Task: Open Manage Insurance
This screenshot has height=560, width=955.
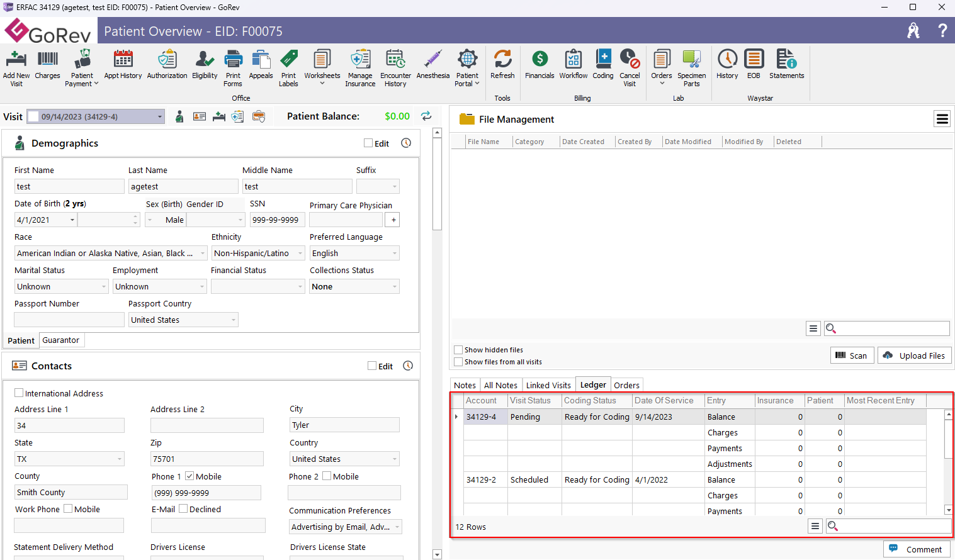Action: click(x=360, y=67)
